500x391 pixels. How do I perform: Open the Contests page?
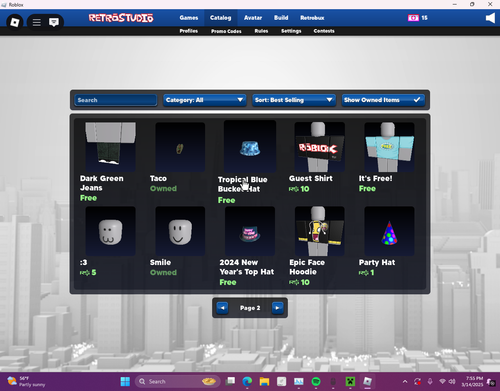point(324,31)
